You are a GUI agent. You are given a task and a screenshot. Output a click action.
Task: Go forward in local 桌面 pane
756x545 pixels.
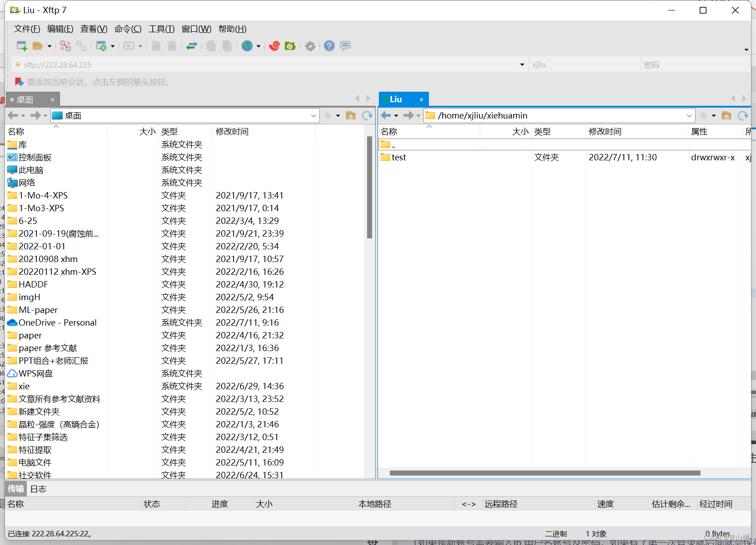pyautogui.click(x=35, y=115)
